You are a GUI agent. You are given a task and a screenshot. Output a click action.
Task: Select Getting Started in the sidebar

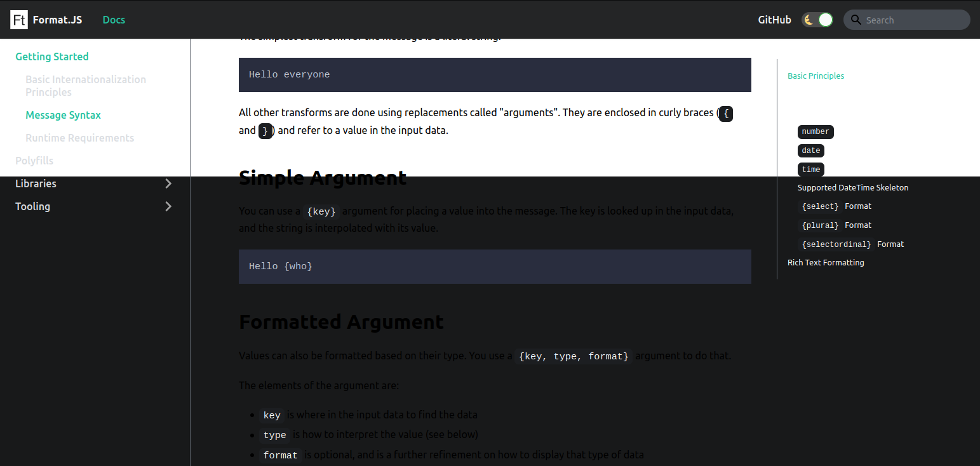click(x=52, y=57)
